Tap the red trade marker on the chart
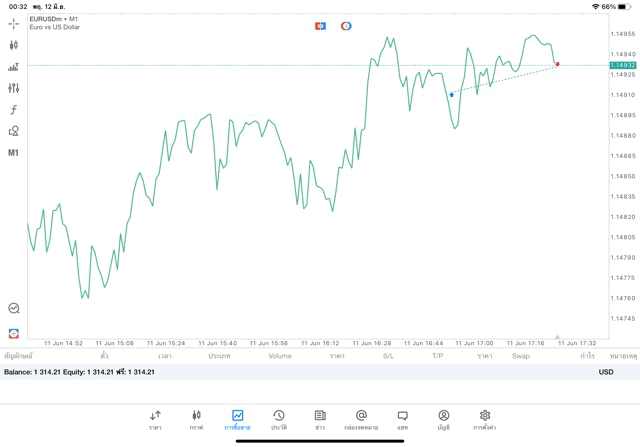640x447 pixels. point(558,64)
